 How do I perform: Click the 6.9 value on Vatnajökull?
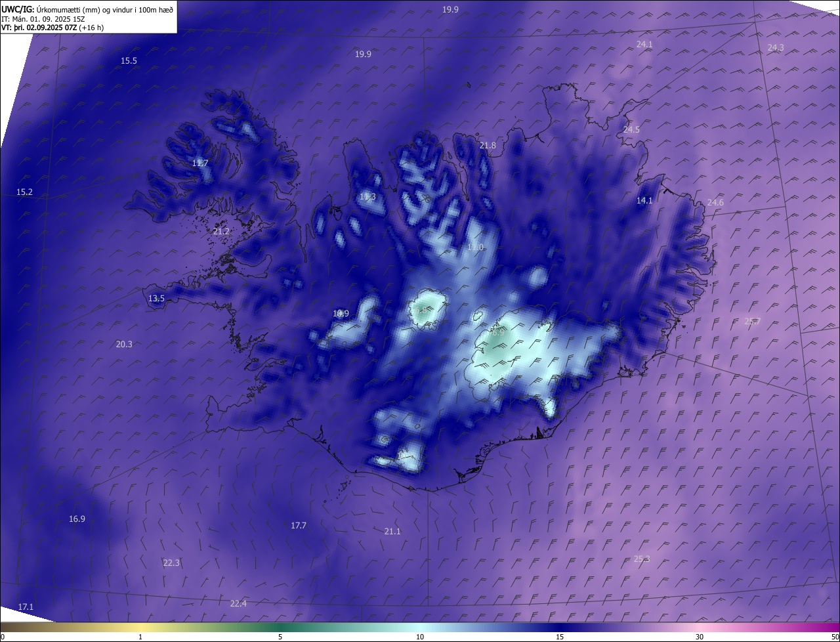pos(497,333)
